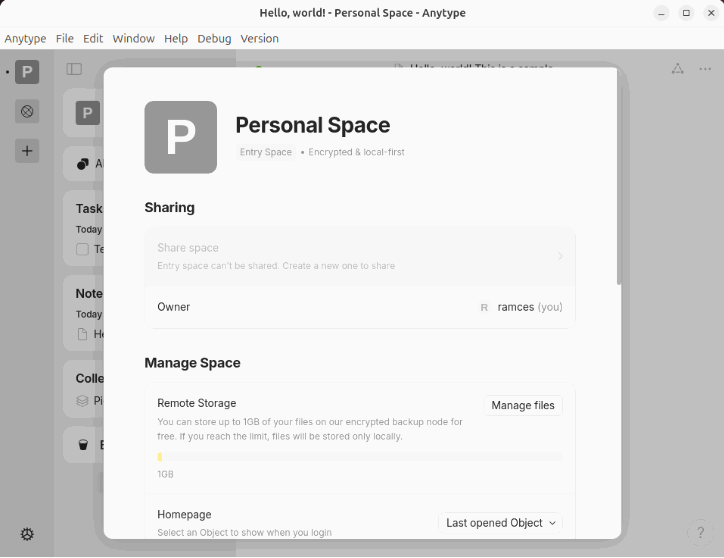Open the Help menu
This screenshot has width=724, height=558.
click(x=176, y=38)
